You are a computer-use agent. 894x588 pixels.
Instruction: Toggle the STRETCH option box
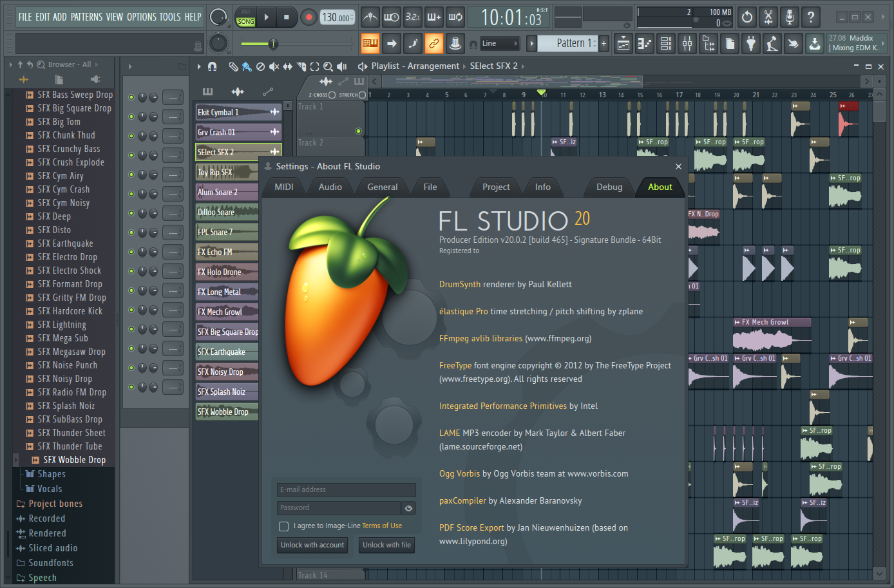point(362,95)
